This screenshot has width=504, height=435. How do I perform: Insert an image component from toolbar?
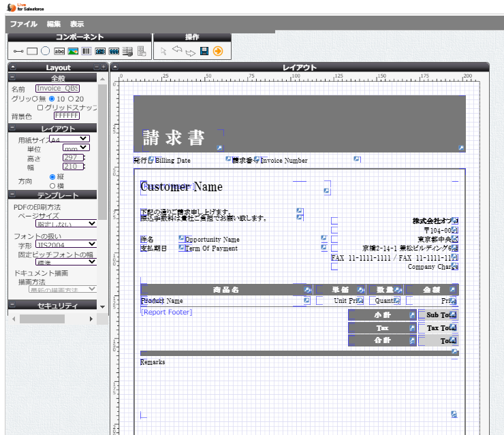(73, 51)
